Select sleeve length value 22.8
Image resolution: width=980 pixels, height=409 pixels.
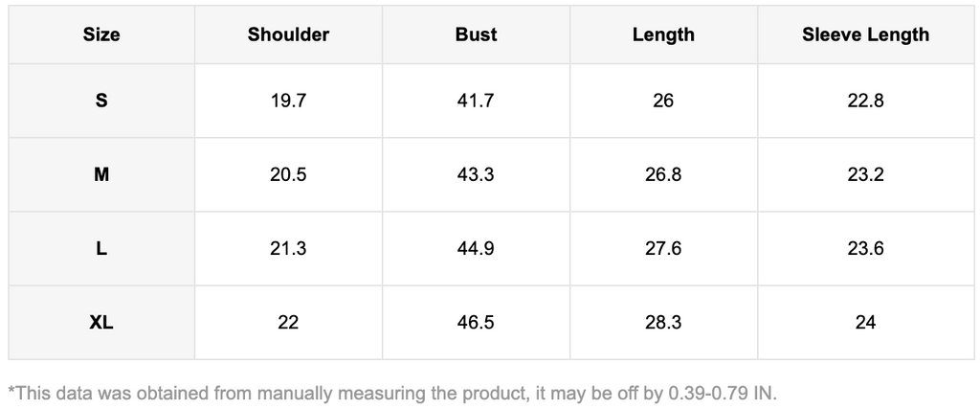pyautogui.click(x=865, y=101)
